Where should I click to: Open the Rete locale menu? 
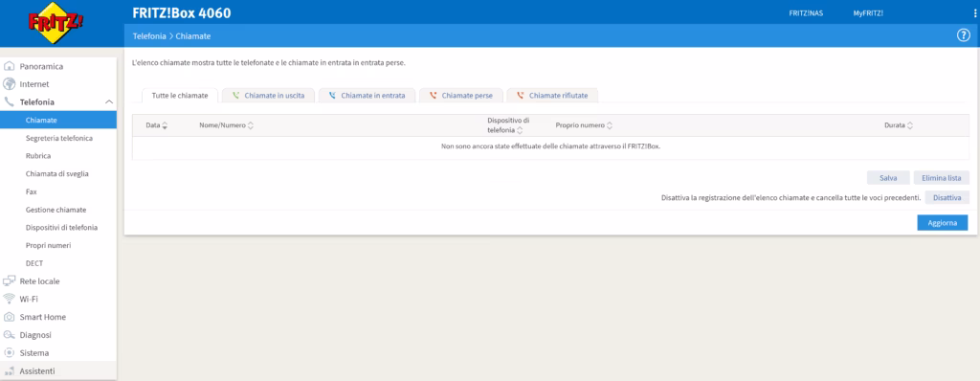click(x=58, y=281)
